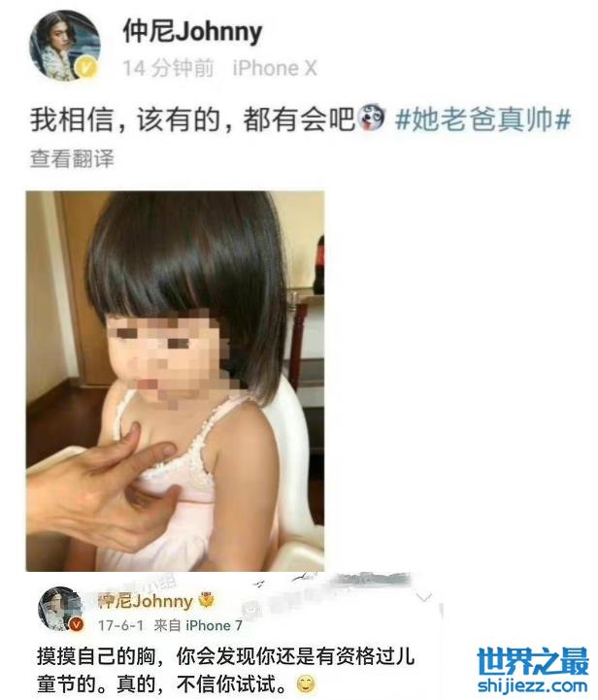598x700 pixels.
Task: Open the lower 仲尼Johnny username link
Action: tap(145, 601)
